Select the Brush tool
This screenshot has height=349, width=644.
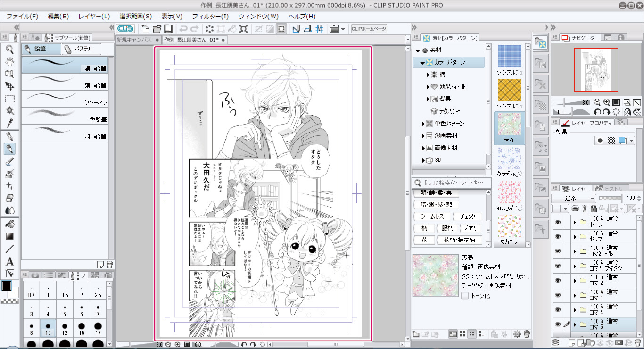click(x=9, y=162)
